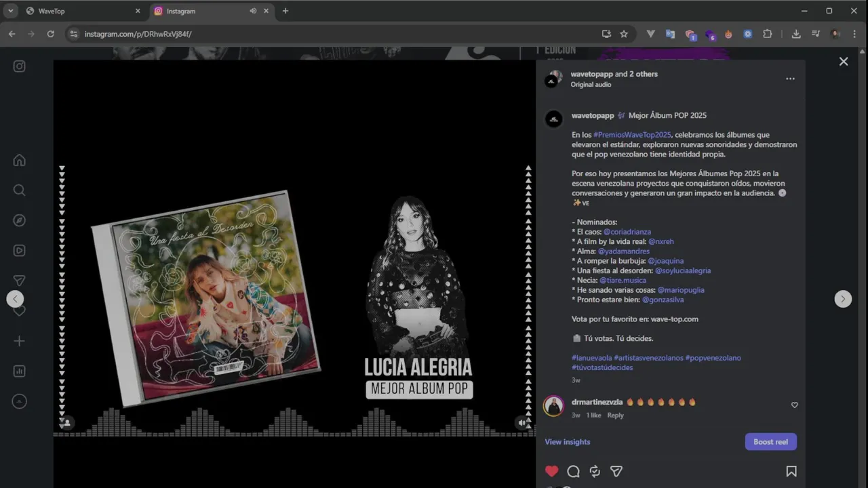The image size is (868, 488).
Task: Open the Create plus icon in sidebar
Action: coord(20,341)
